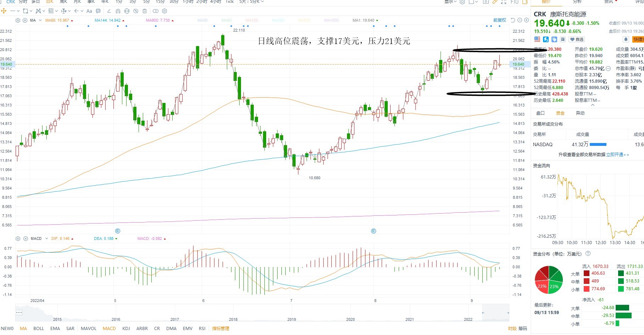Open the MACD indicator settings gear

[x=18, y=238]
